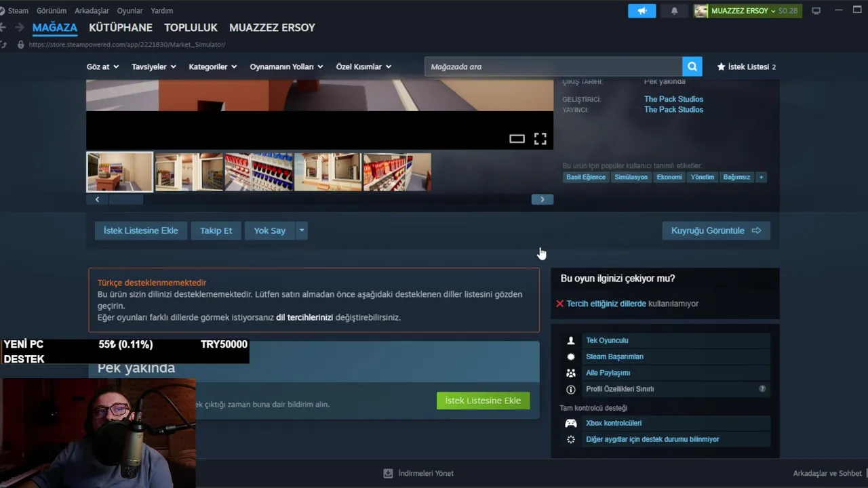Click the Kuyruğu Görüntüle button
The width and height of the screenshot is (868, 488).
(716, 230)
